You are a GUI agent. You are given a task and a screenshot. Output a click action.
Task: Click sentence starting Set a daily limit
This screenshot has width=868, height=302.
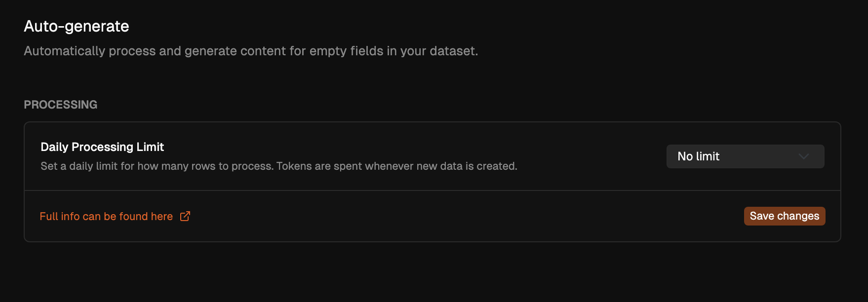tap(157, 166)
